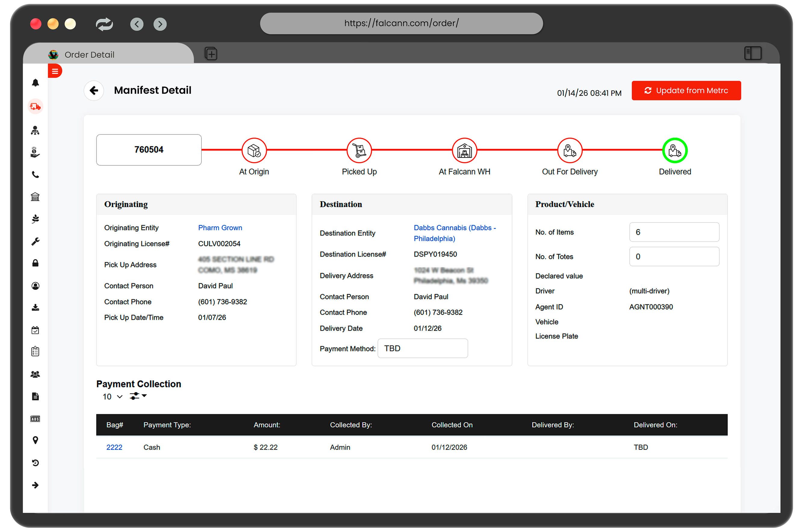Expand the rows-per-page 10 dropdown
802x532 pixels.
[x=112, y=397]
